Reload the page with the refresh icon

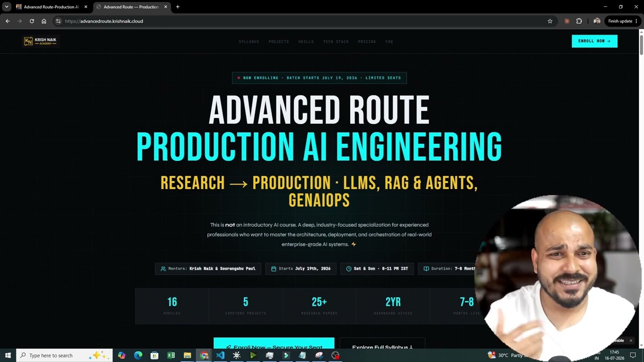[32, 21]
